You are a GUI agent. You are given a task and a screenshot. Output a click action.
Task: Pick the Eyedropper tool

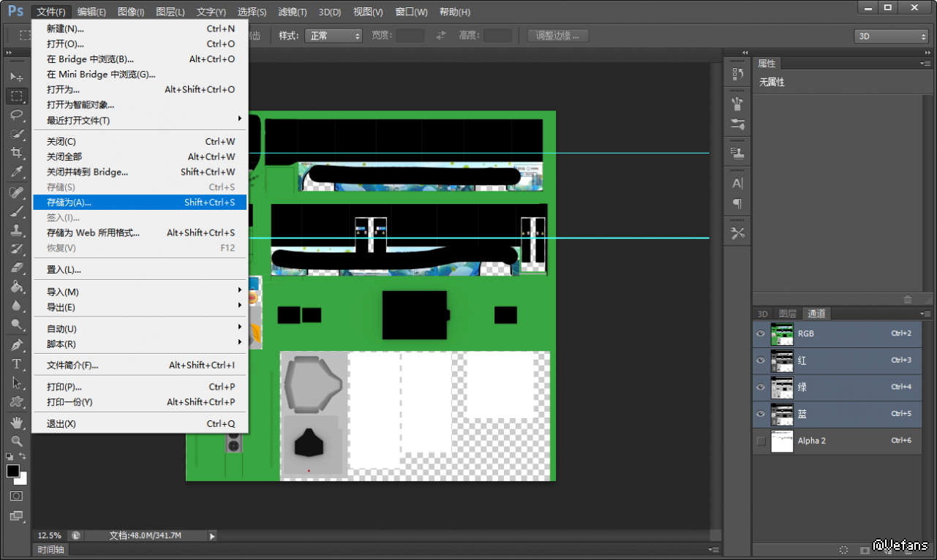(x=16, y=172)
